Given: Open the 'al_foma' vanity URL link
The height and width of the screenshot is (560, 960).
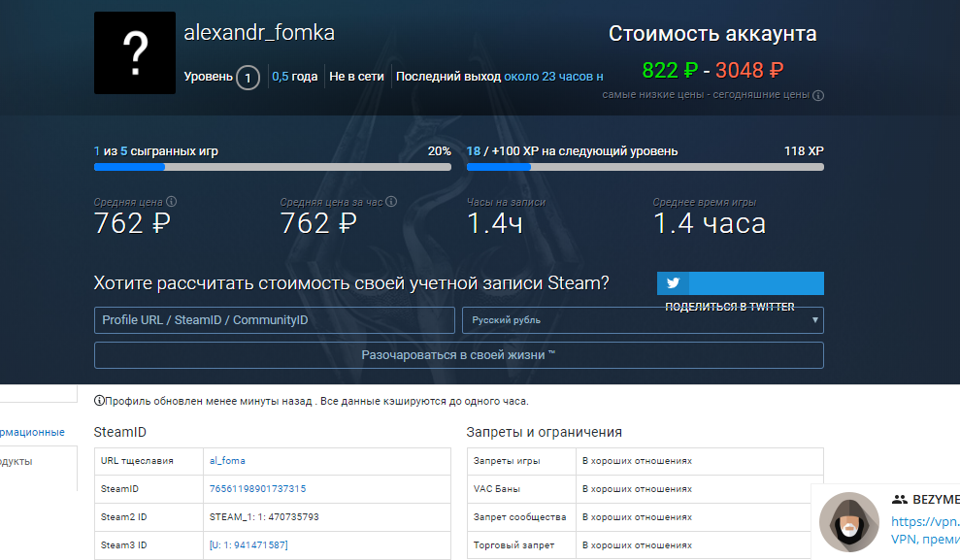Looking at the screenshot, I should click(227, 461).
